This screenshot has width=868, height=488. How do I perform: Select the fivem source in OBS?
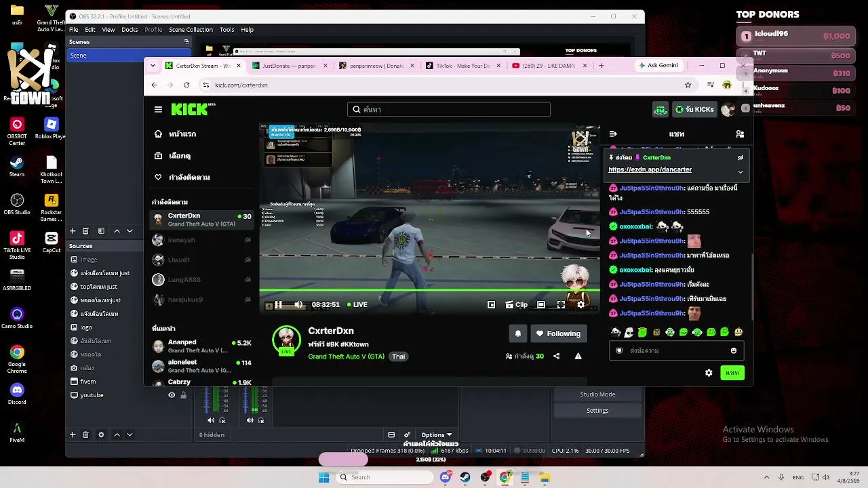point(129,382)
